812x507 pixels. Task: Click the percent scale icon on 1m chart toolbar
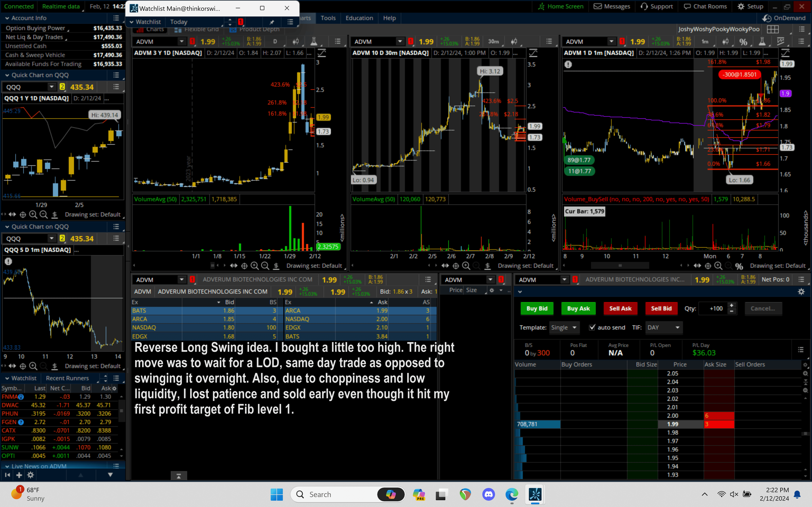(x=743, y=42)
